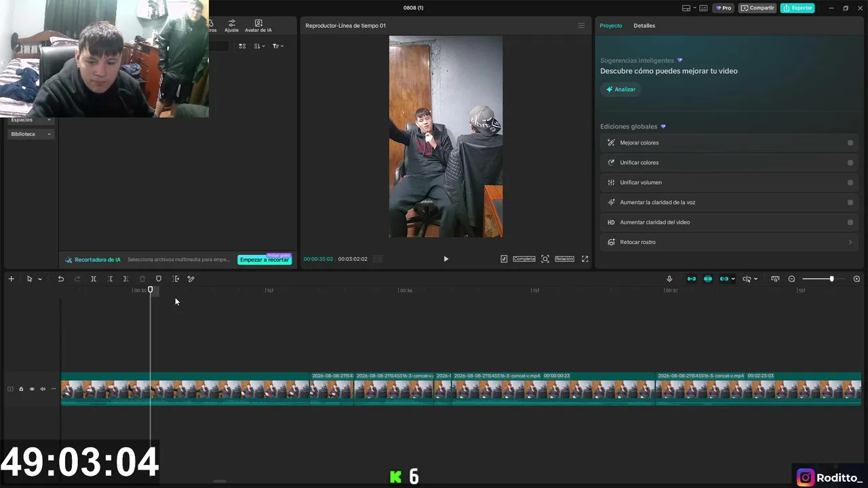Screen dimensions: 868x488
Task: Delete right of playhead trim icon
Action: 126,279
